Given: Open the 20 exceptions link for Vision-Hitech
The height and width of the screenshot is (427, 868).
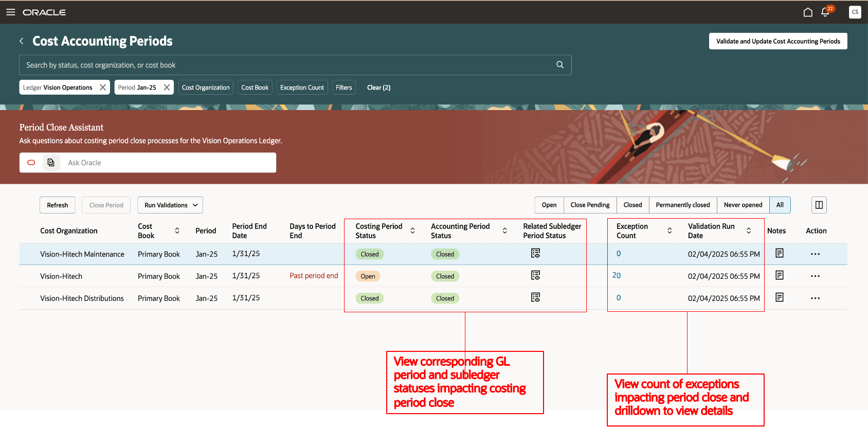Looking at the screenshot, I should tap(617, 276).
